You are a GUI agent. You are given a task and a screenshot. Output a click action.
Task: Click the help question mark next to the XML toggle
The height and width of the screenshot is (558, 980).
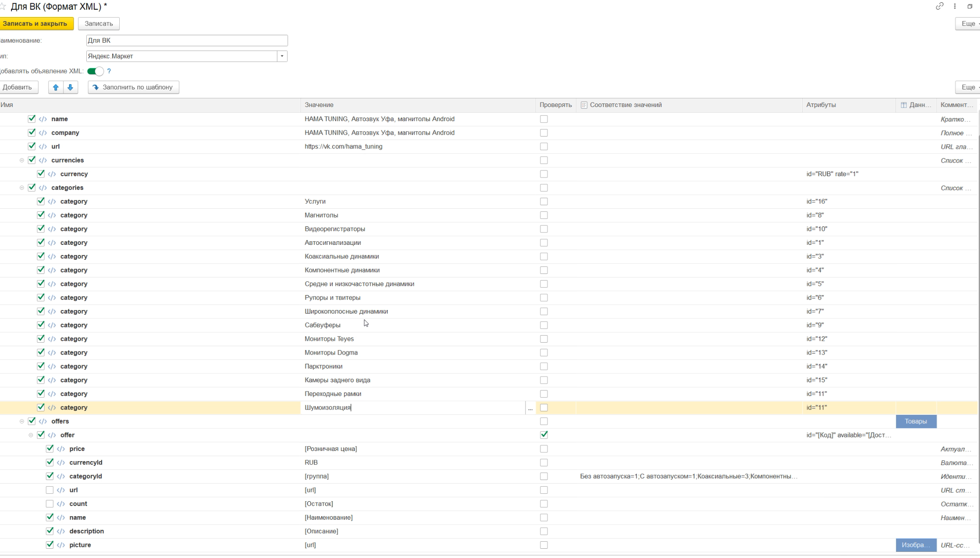[109, 71]
